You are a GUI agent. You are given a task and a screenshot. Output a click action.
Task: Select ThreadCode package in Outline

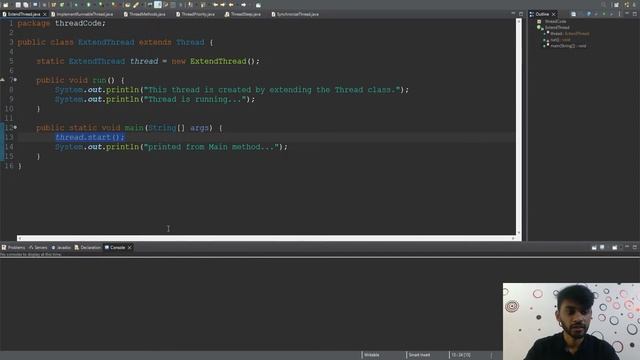tap(556, 21)
